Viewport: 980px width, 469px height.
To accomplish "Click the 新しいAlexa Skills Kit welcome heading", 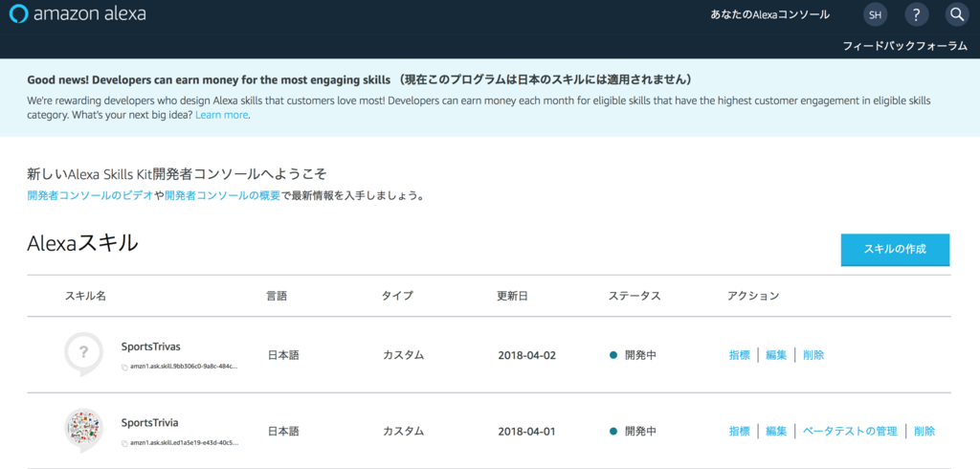I will [177, 173].
